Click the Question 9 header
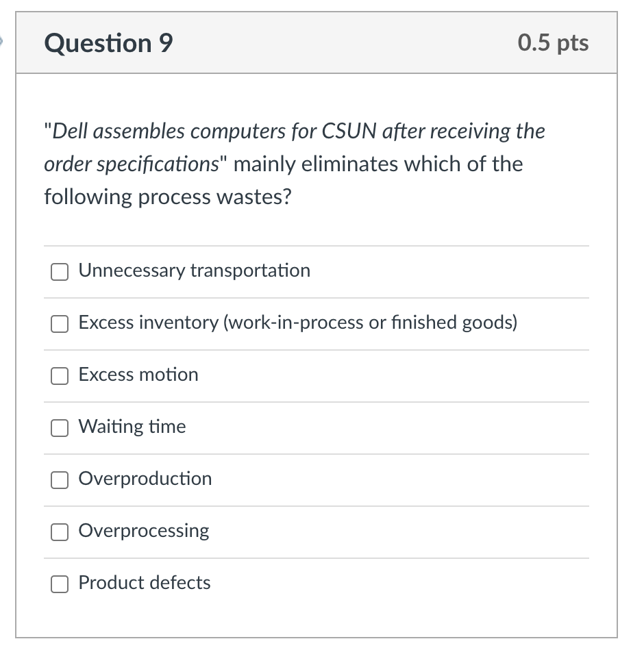 pyautogui.click(x=107, y=42)
